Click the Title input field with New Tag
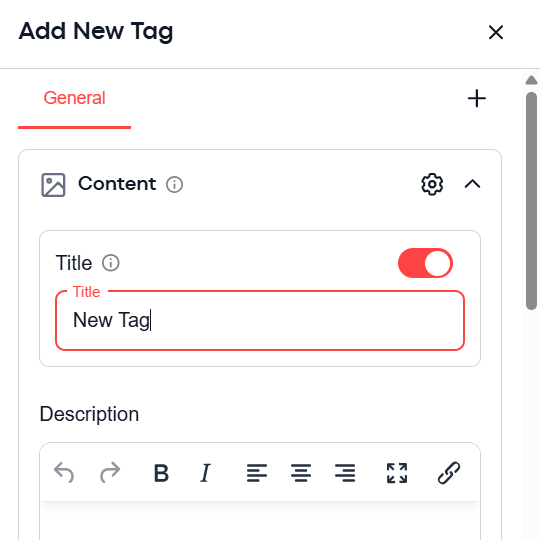The height and width of the screenshot is (540, 540). (260, 320)
